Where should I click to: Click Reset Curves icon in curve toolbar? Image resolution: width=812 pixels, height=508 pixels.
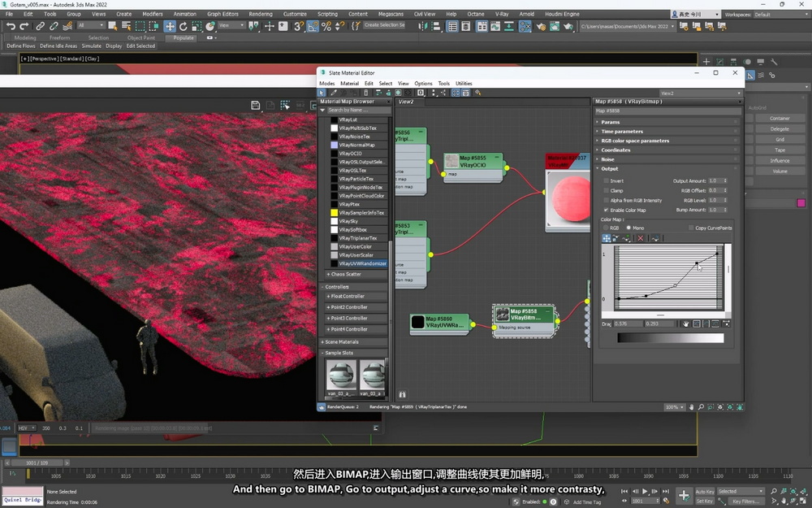655,238
